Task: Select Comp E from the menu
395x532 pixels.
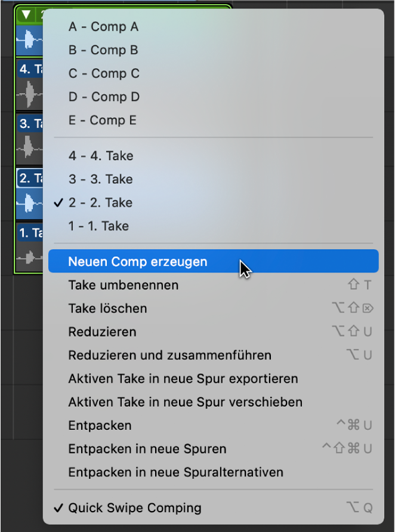Action: (x=103, y=119)
